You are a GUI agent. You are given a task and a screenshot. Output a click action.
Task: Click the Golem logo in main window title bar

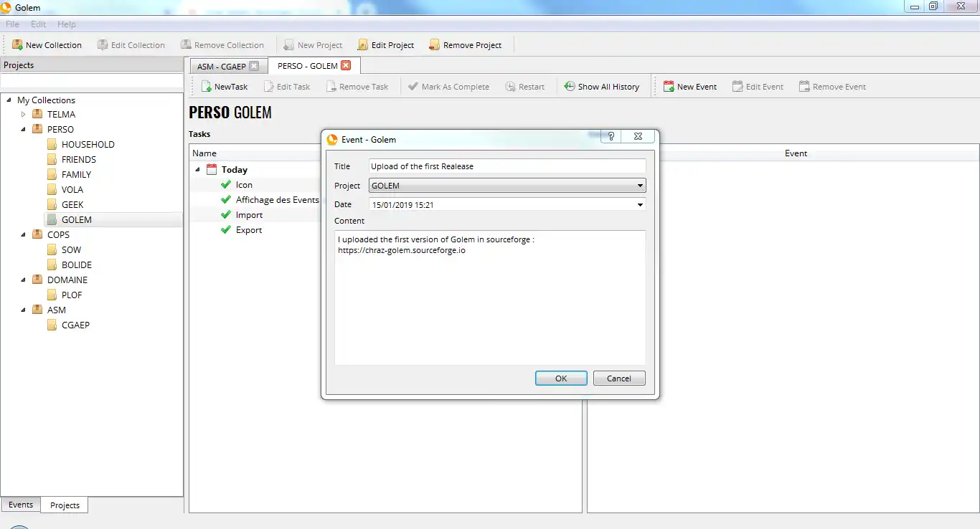6,7
